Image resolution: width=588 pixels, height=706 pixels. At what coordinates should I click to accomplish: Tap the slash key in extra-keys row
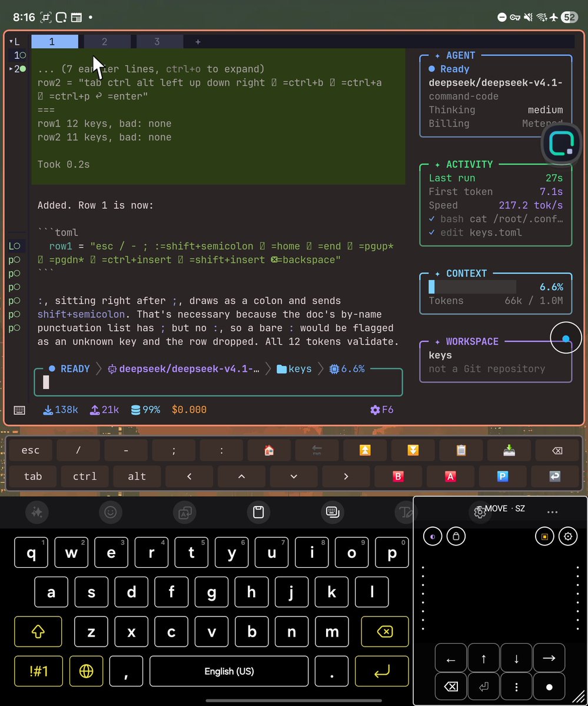[78, 450]
